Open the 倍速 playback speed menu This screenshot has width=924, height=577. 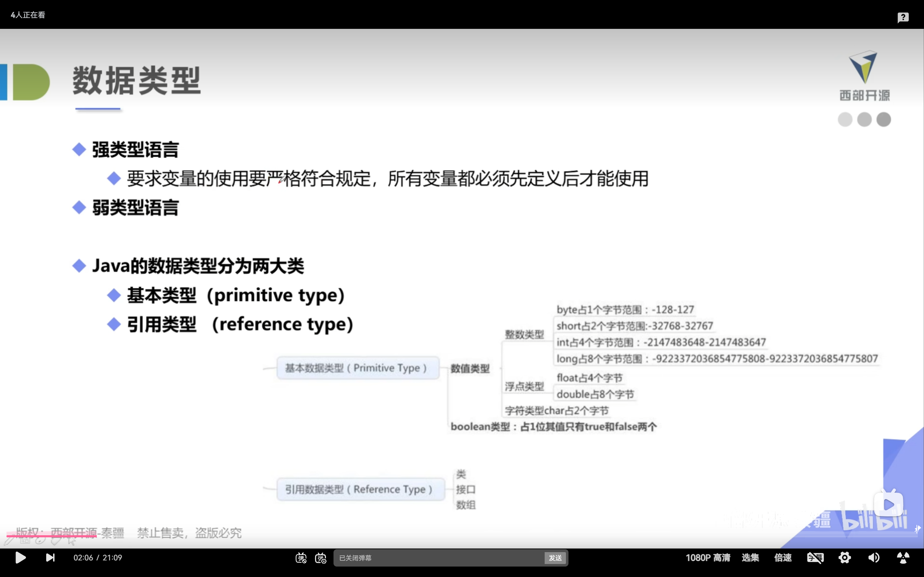tap(783, 558)
